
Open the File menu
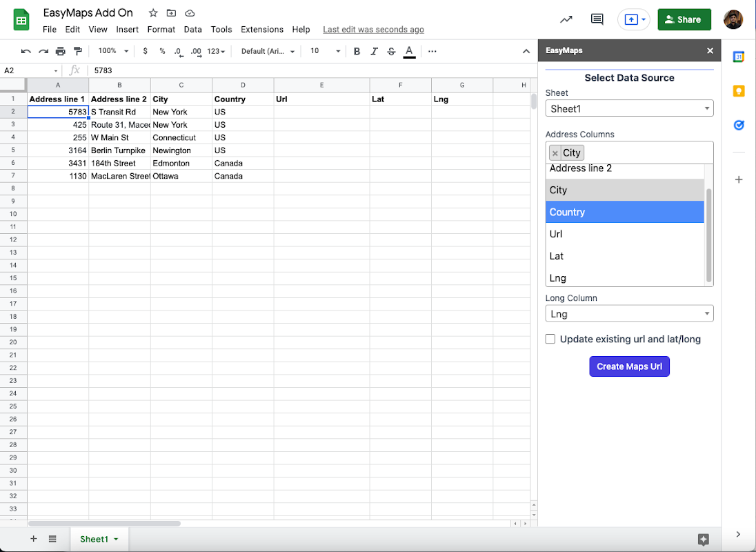[50, 30]
